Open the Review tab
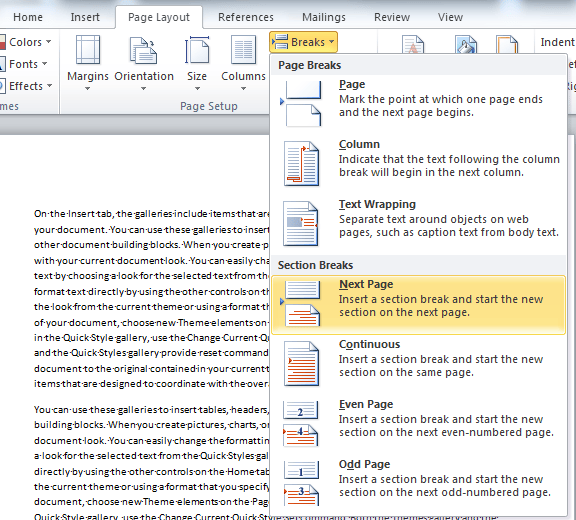 point(392,17)
